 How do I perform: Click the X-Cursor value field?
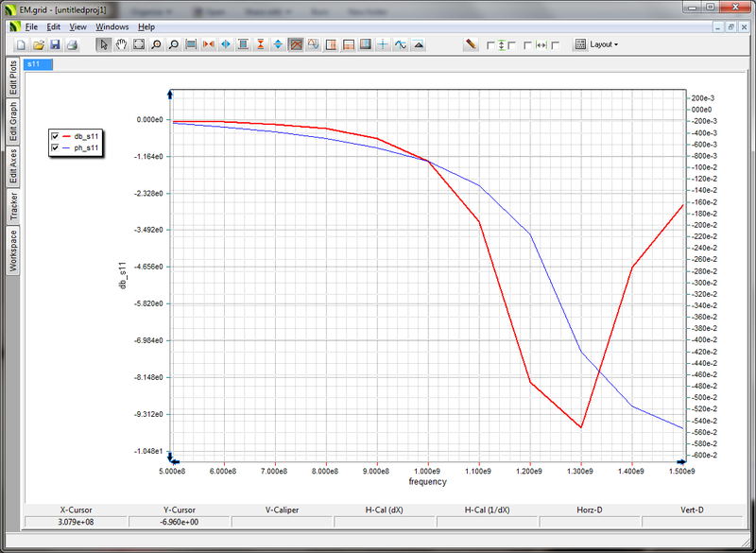tap(76, 521)
